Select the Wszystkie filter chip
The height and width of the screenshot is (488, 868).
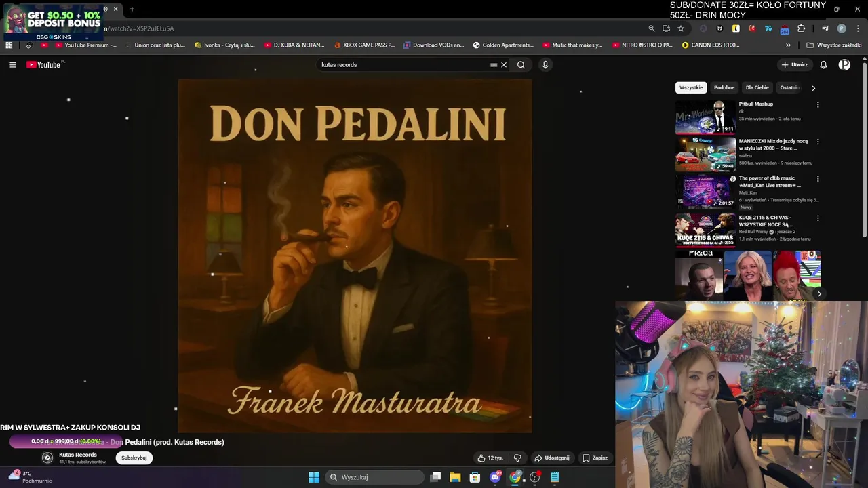click(691, 87)
